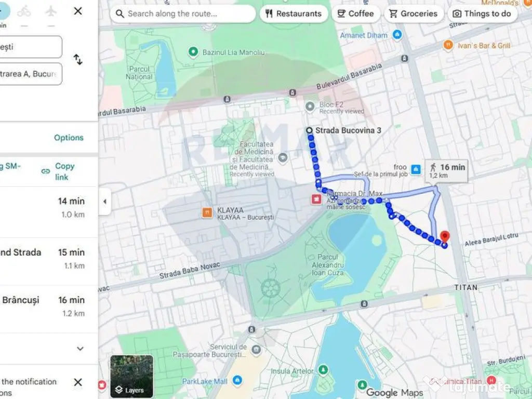This screenshot has width=532, height=399.
Task: Show Things to do along route
Action: [482, 14]
